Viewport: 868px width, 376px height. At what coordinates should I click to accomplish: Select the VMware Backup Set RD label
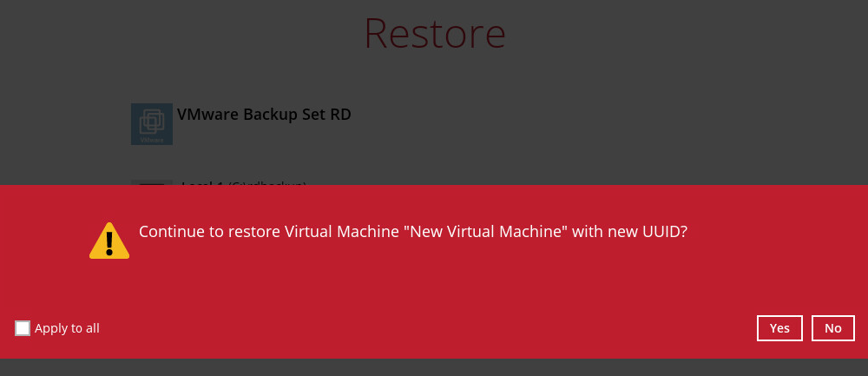pyautogui.click(x=264, y=115)
